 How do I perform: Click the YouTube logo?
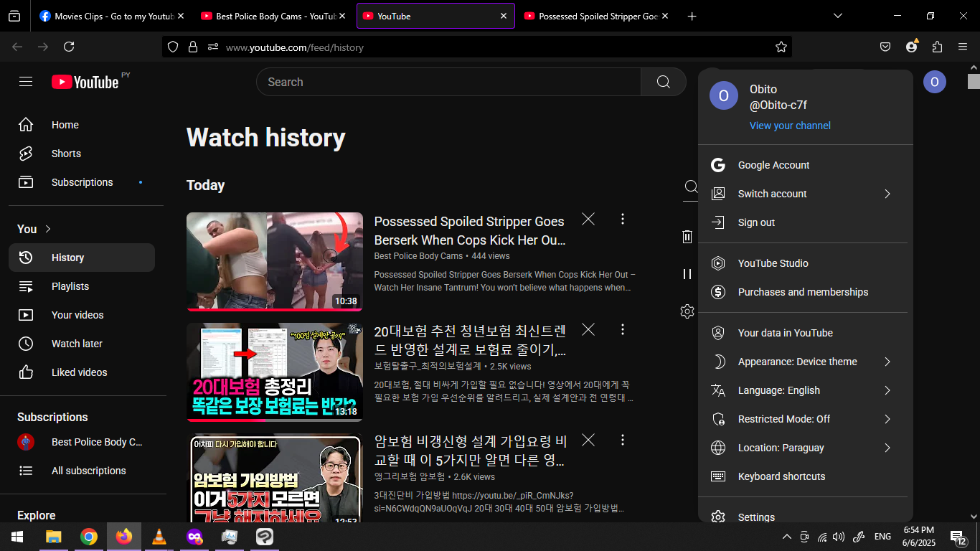pyautogui.click(x=85, y=82)
